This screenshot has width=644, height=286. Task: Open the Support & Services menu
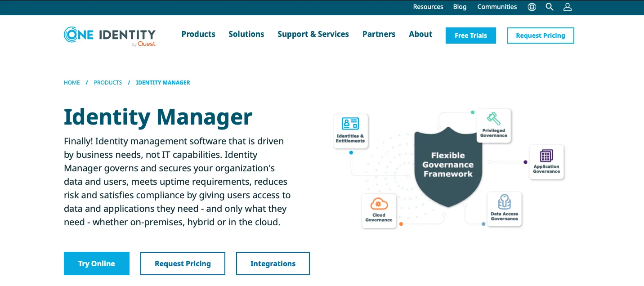[313, 34]
